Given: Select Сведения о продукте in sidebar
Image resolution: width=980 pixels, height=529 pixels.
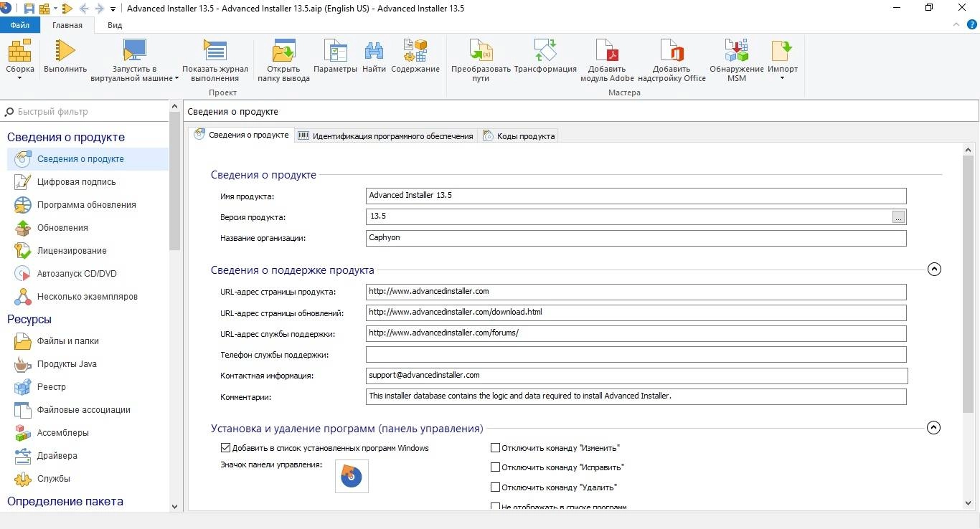Looking at the screenshot, I should coord(88,159).
